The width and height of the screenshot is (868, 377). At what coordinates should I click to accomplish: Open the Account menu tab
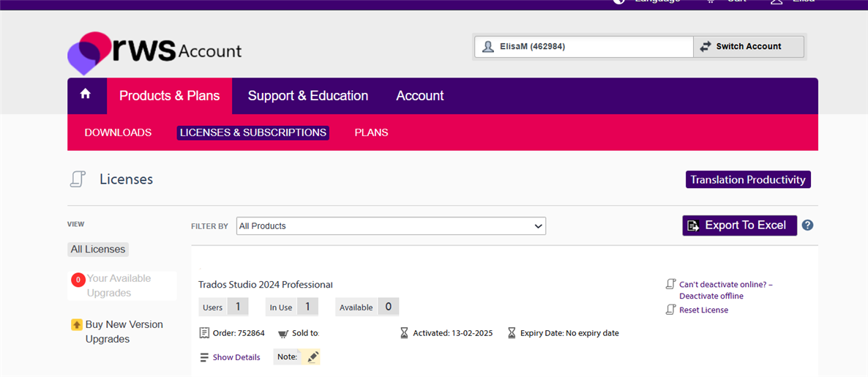click(x=419, y=96)
